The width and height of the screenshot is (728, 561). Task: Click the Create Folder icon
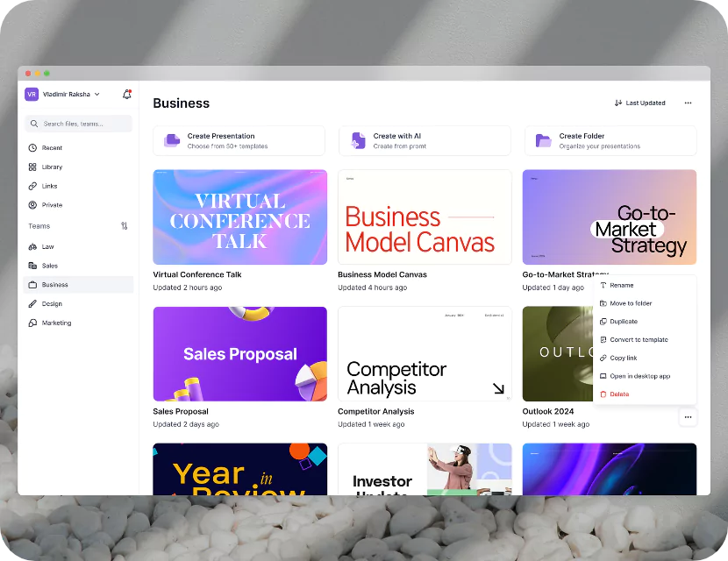click(x=544, y=140)
